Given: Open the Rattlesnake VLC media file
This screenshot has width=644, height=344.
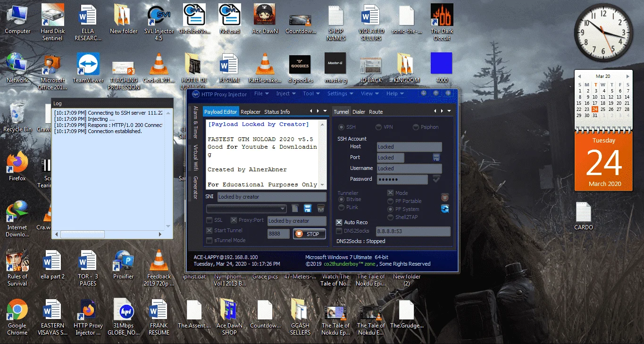Looking at the screenshot, I should coord(265,68).
